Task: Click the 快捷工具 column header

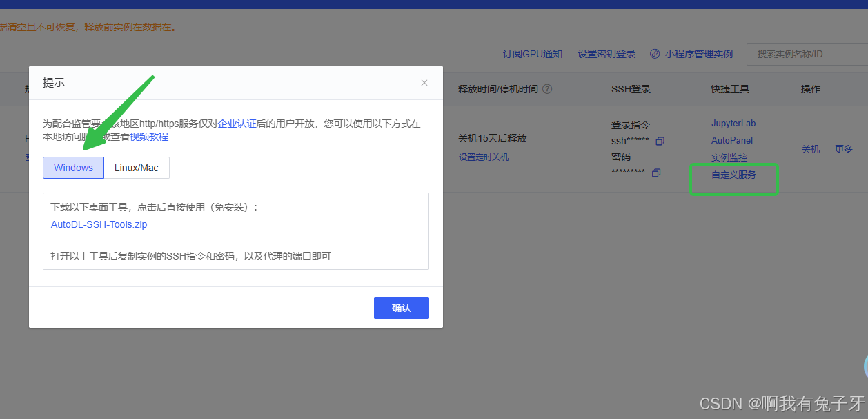Action: (x=730, y=89)
